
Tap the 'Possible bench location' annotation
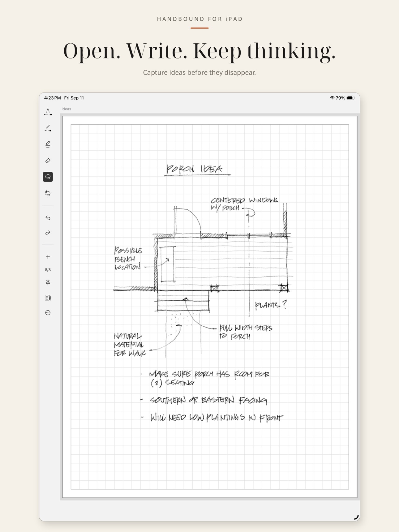[x=129, y=259]
